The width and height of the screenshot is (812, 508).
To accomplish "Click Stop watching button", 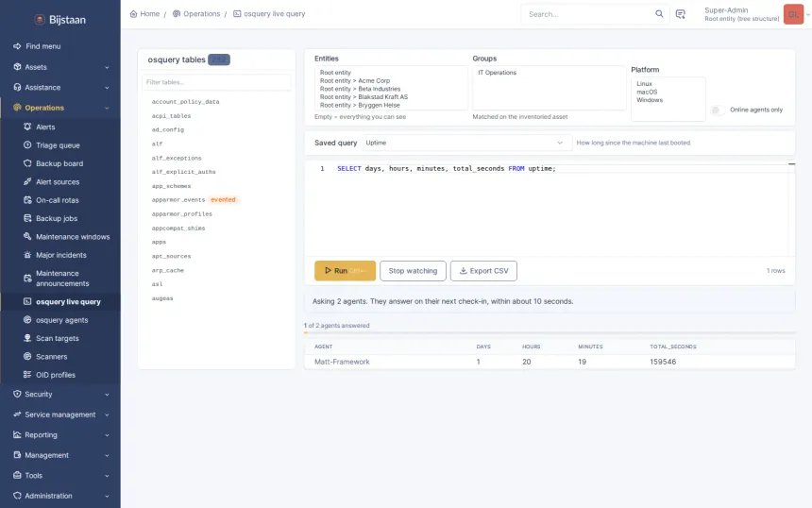I will (x=413, y=271).
